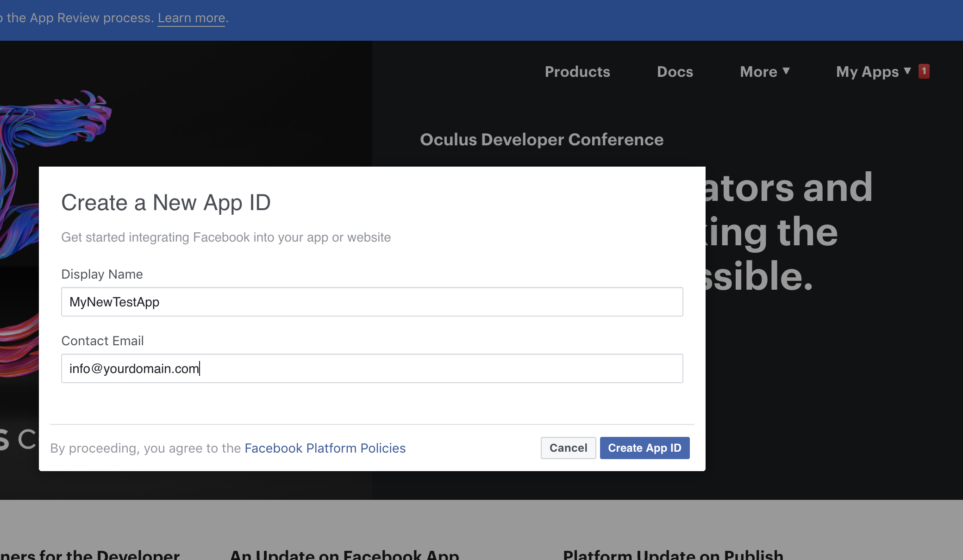Viewport: 963px width, 560px height.
Task: Open the Products menu item
Action: (577, 72)
